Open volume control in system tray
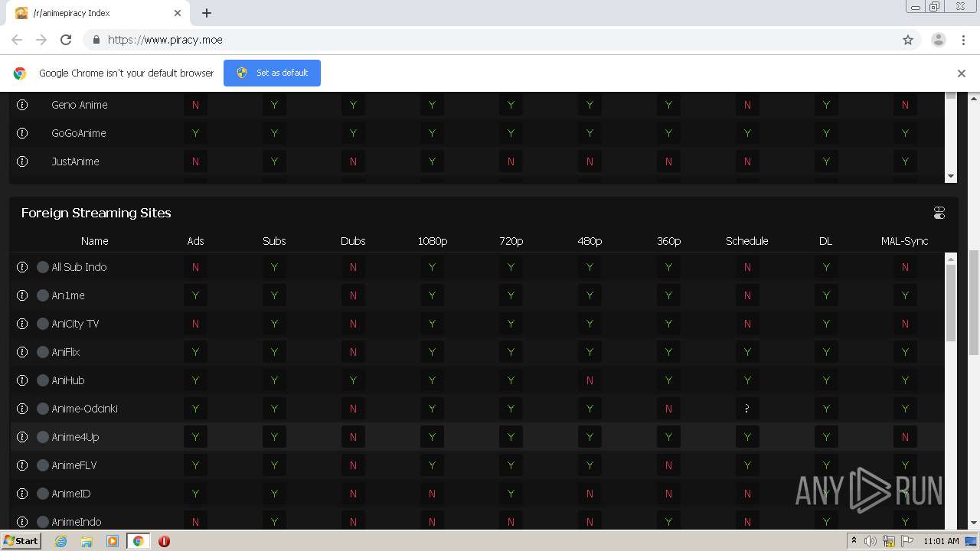Viewport: 980px width, 551px height. point(871,541)
